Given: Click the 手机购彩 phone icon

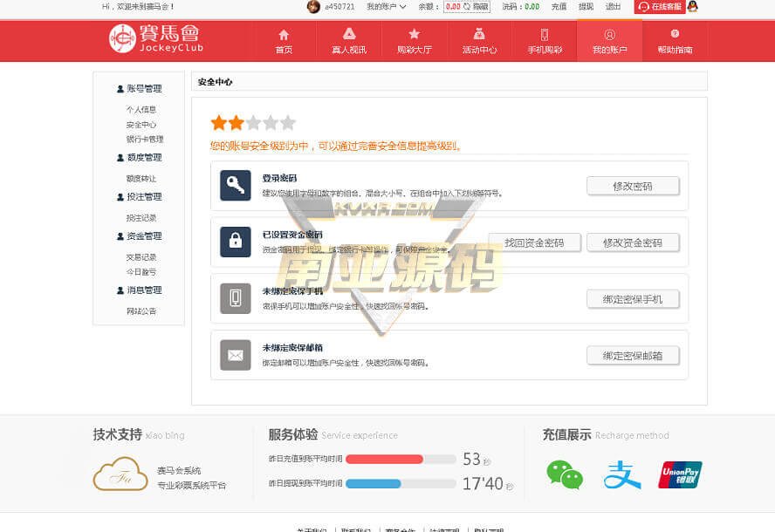Looking at the screenshot, I should 545,35.
